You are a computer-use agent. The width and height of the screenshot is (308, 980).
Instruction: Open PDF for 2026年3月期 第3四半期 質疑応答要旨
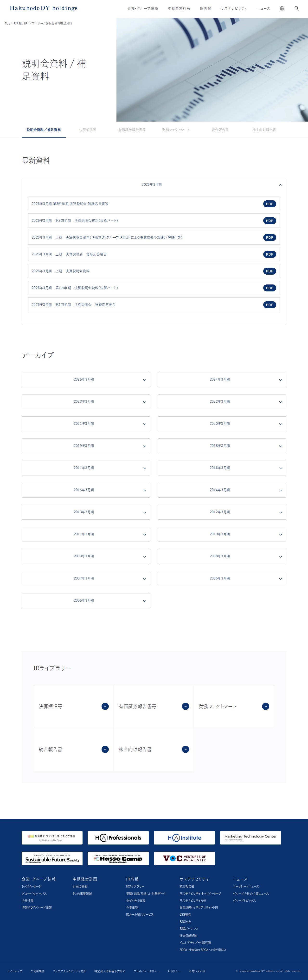tap(269, 204)
